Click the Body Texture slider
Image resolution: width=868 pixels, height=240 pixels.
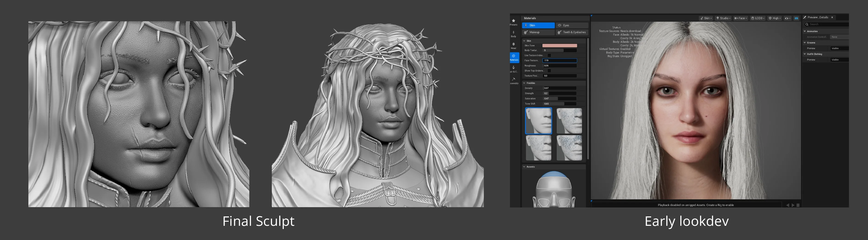560,50
